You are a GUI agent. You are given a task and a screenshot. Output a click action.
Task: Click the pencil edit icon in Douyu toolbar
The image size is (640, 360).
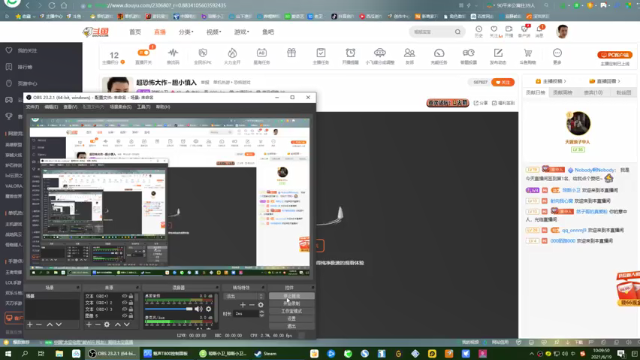tap(498, 53)
